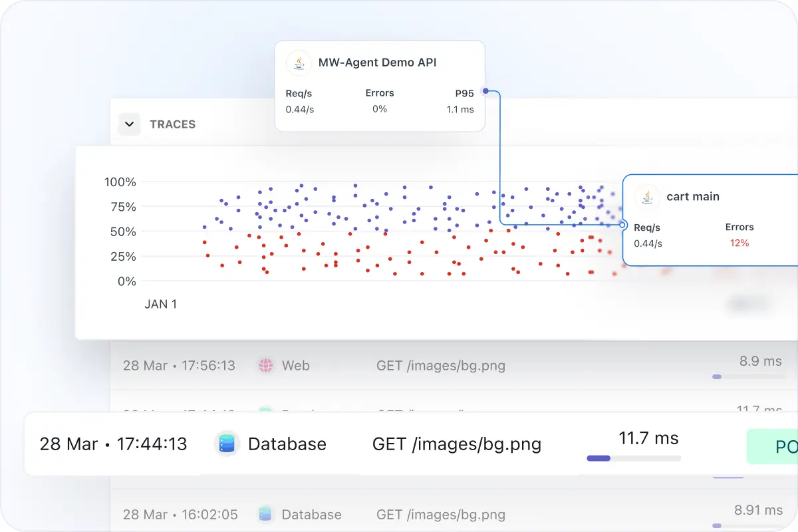This screenshot has height=532, width=798.
Task: Open the cart main service details
Action: point(693,196)
